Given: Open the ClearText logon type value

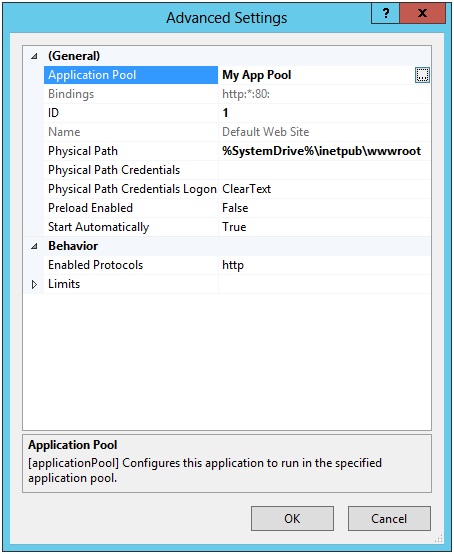Looking at the screenshot, I should 324,189.
